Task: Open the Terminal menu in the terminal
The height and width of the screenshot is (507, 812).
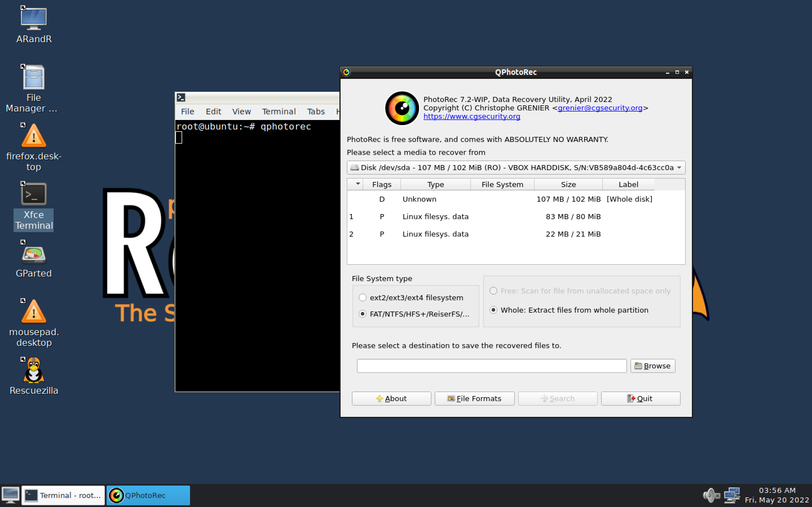Action: tap(279, 111)
